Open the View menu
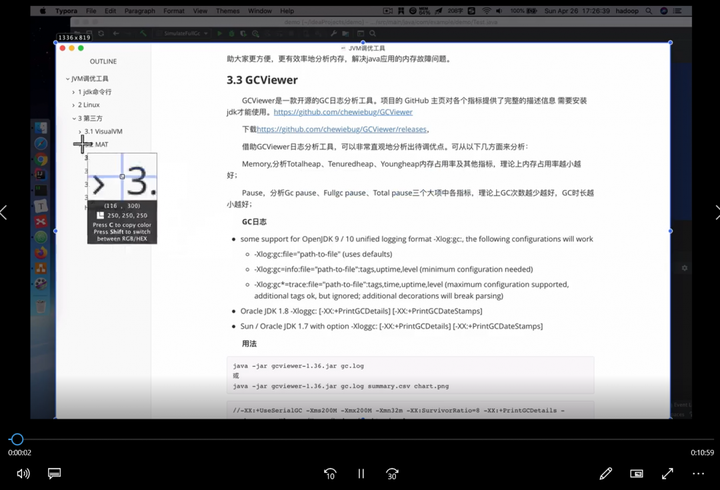 click(x=200, y=11)
